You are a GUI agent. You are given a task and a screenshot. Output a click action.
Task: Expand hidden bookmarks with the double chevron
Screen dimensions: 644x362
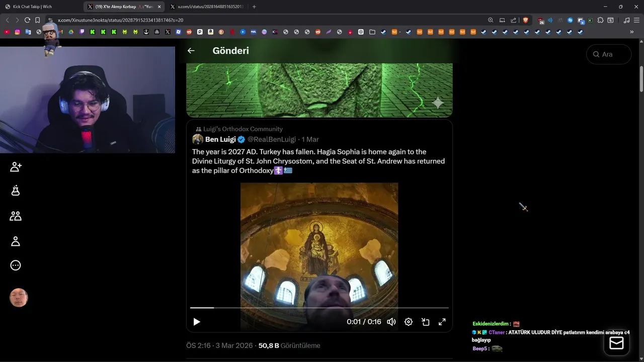click(x=631, y=32)
